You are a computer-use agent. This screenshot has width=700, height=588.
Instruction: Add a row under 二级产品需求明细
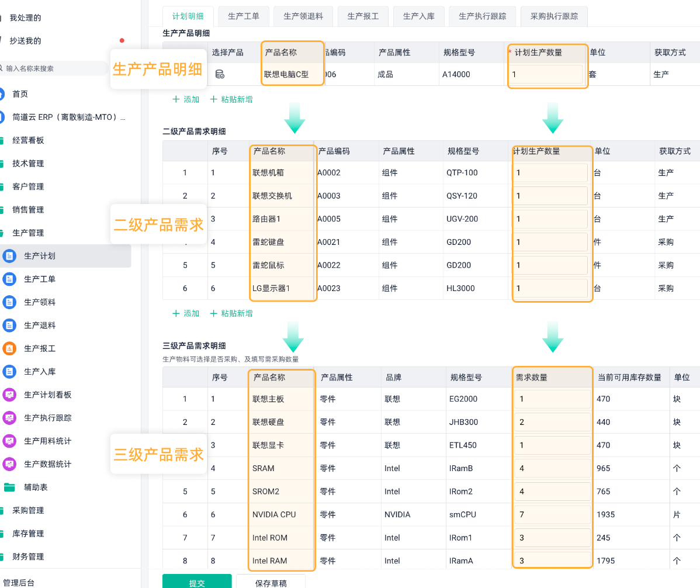(x=186, y=313)
